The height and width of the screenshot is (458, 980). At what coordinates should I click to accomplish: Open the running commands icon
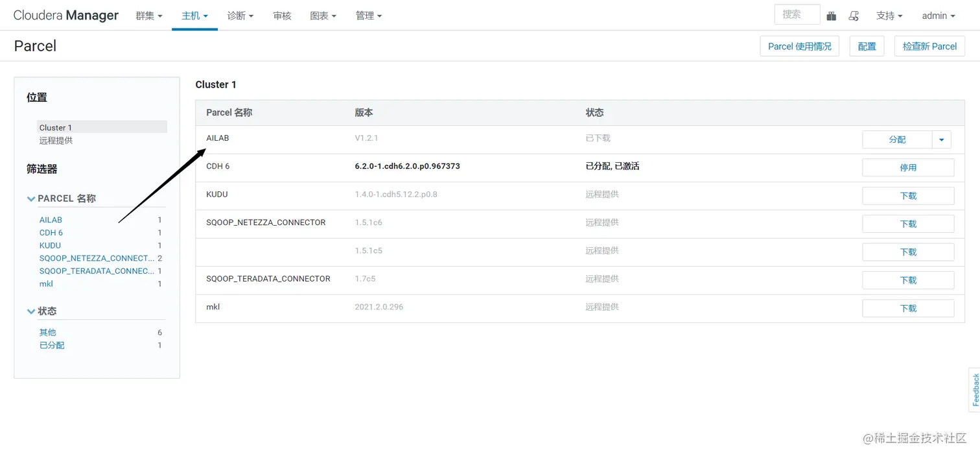click(x=854, y=16)
